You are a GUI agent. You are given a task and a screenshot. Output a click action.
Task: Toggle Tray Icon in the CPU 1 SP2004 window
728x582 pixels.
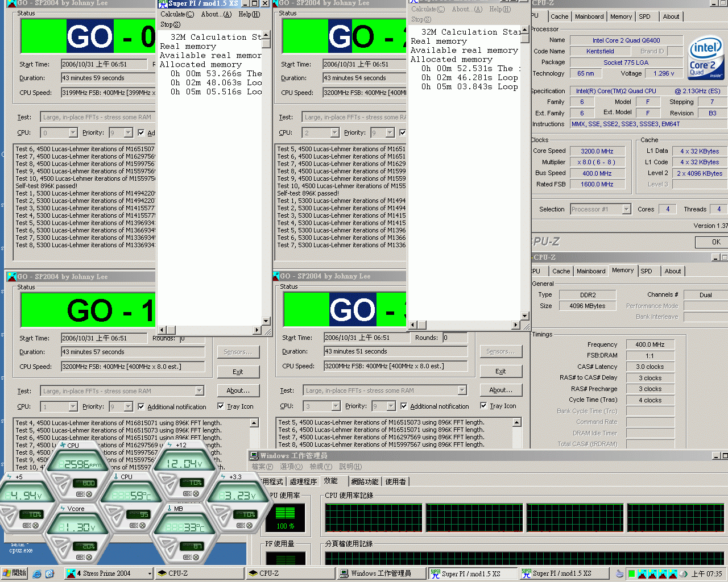tap(221, 406)
